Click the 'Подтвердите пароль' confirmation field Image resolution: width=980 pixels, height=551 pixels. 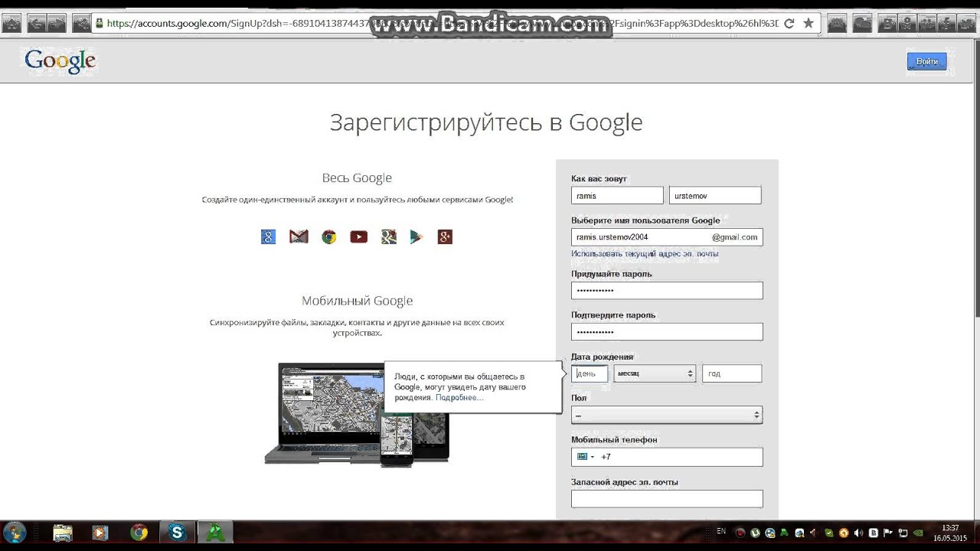pyautogui.click(x=667, y=332)
